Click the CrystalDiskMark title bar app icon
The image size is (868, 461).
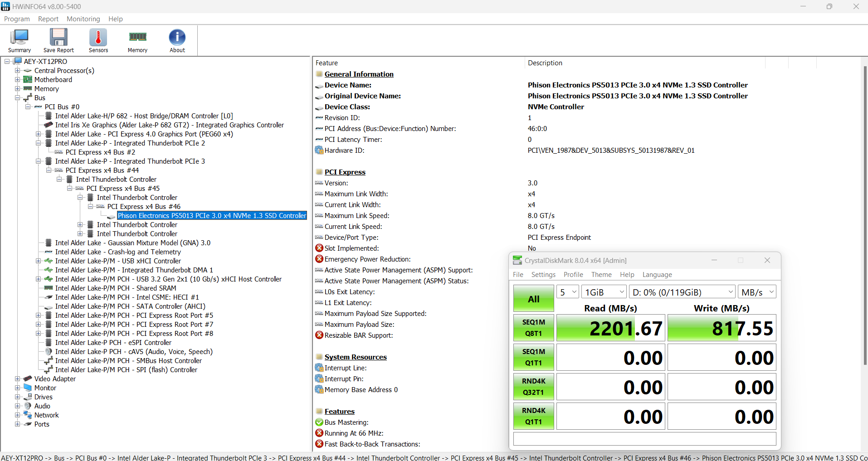[517, 260]
